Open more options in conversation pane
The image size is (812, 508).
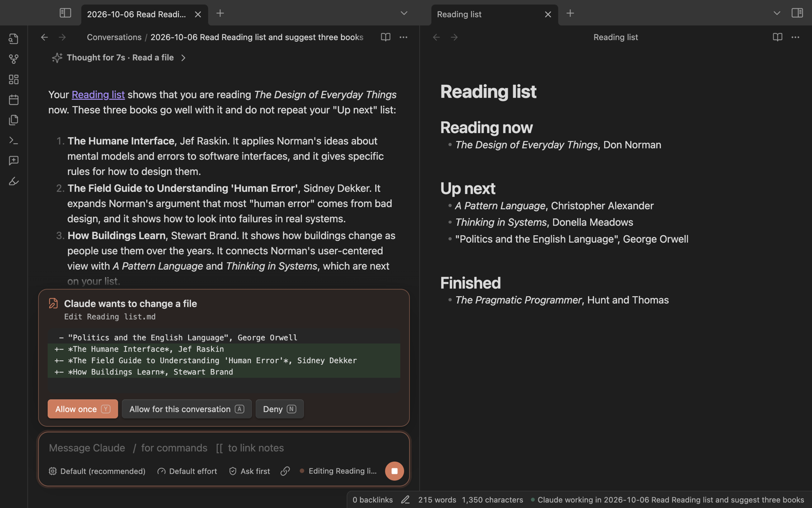[x=403, y=37]
